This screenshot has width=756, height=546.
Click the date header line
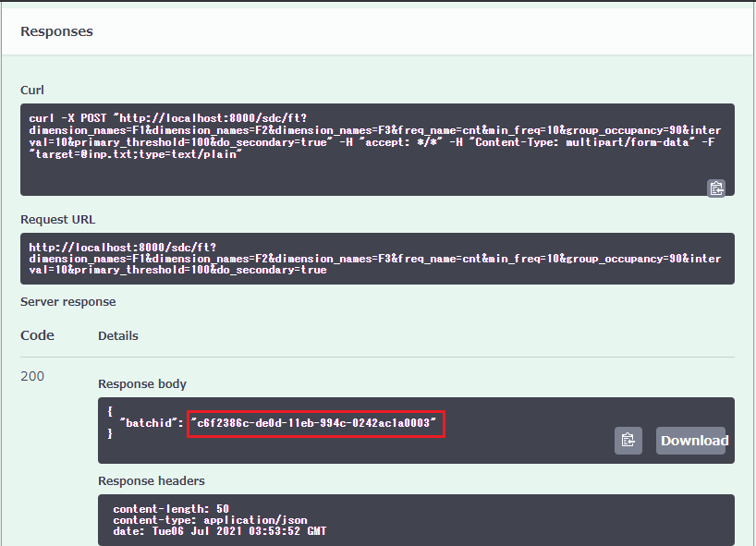point(219,531)
